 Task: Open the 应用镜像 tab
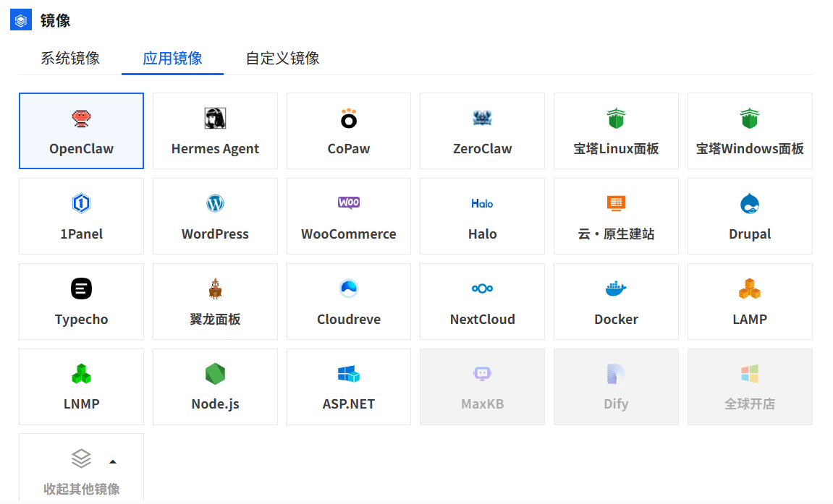pyautogui.click(x=173, y=59)
